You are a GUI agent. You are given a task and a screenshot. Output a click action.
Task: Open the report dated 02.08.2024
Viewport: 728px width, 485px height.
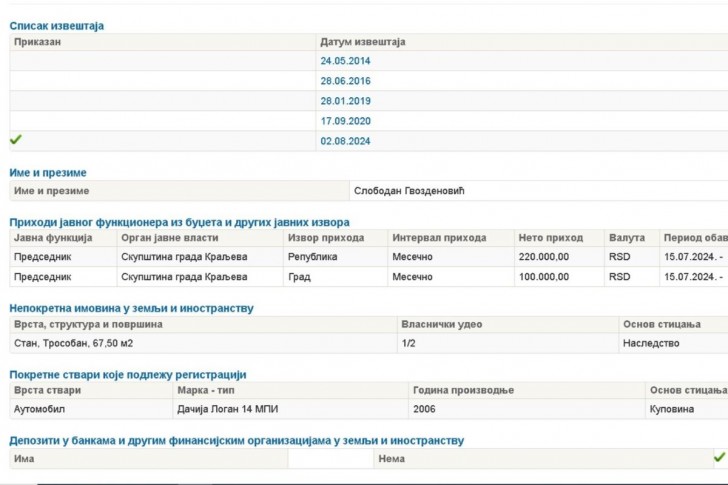[345, 141]
